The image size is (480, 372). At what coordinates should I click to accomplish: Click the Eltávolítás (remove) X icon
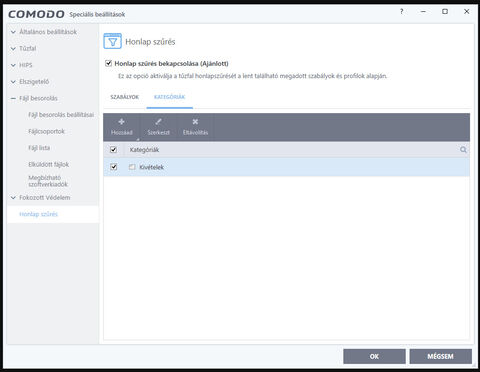click(195, 122)
